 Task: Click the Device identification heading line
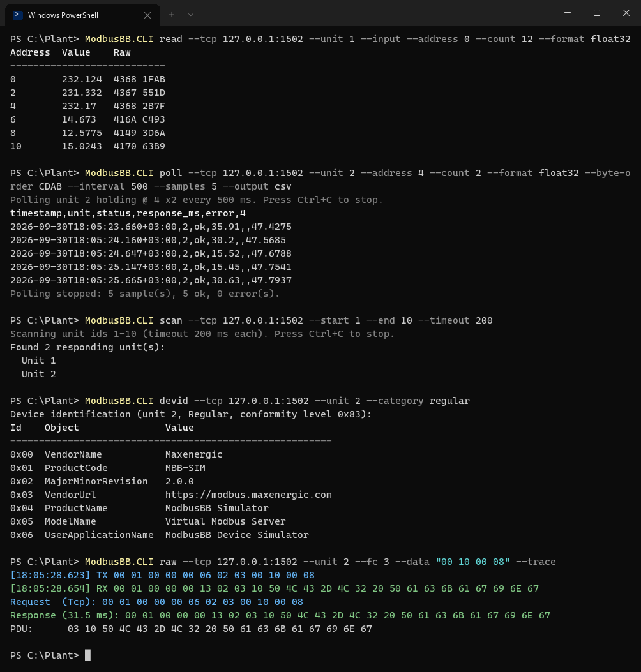(x=191, y=414)
